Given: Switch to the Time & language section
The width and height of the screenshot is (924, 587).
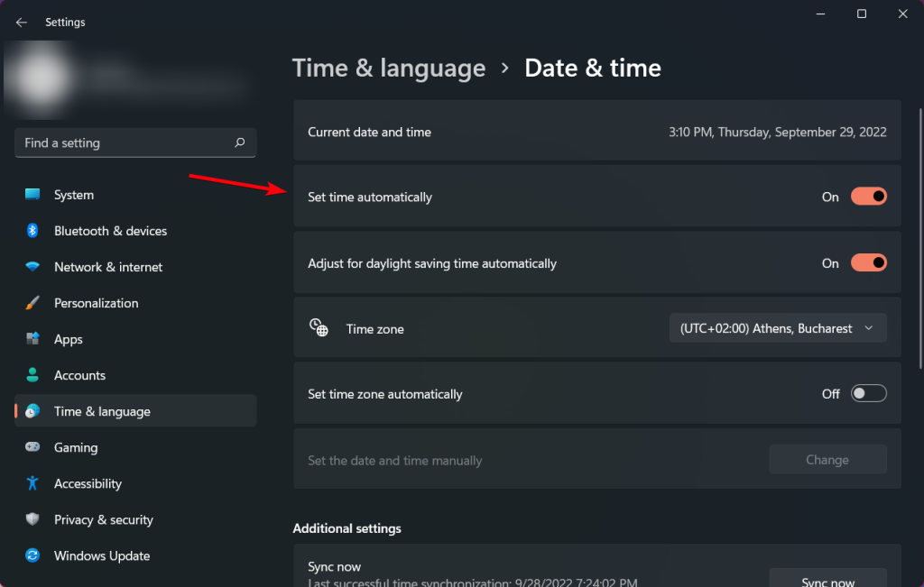Looking at the screenshot, I should tap(33, 411).
